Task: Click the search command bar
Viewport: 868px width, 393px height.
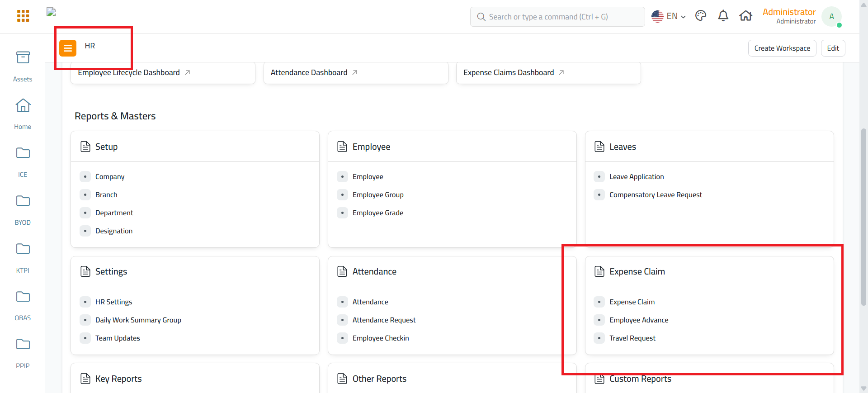Action: pos(557,17)
